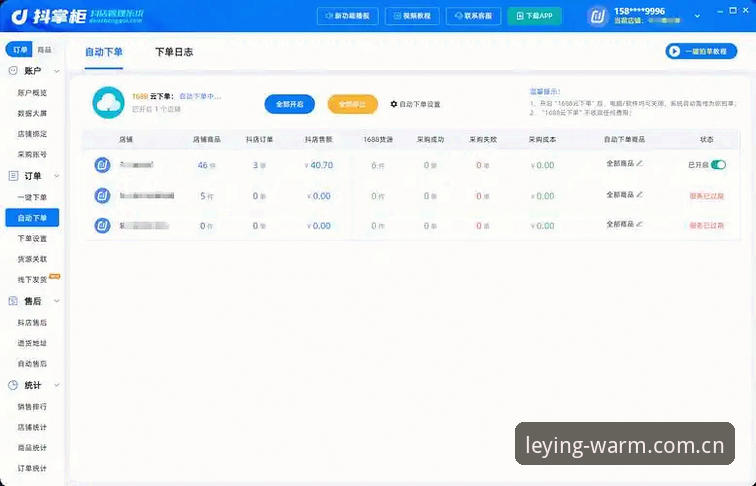Click the 状态 column header

click(x=706, y=139)
